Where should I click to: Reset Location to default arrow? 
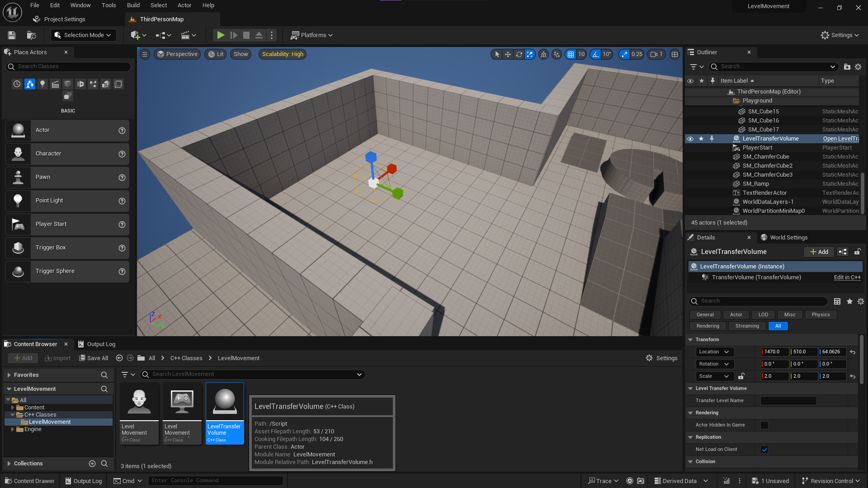[853, 352]
